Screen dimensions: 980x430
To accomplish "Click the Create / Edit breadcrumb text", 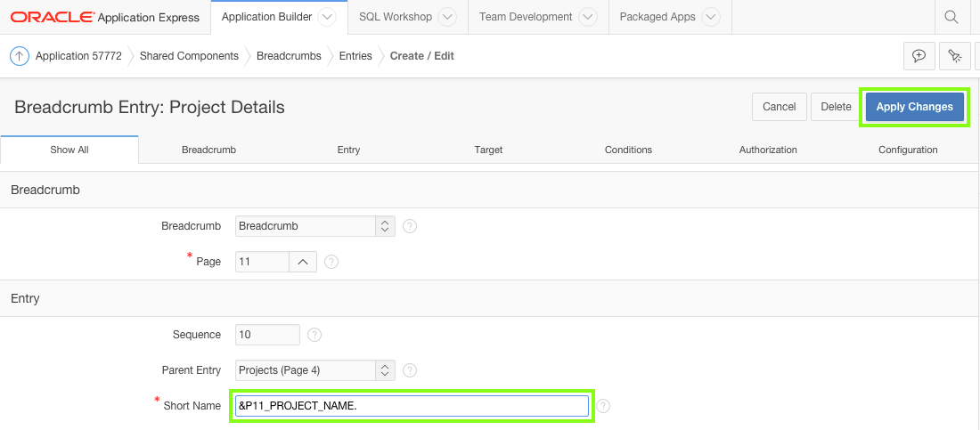I will coord(422,56).
